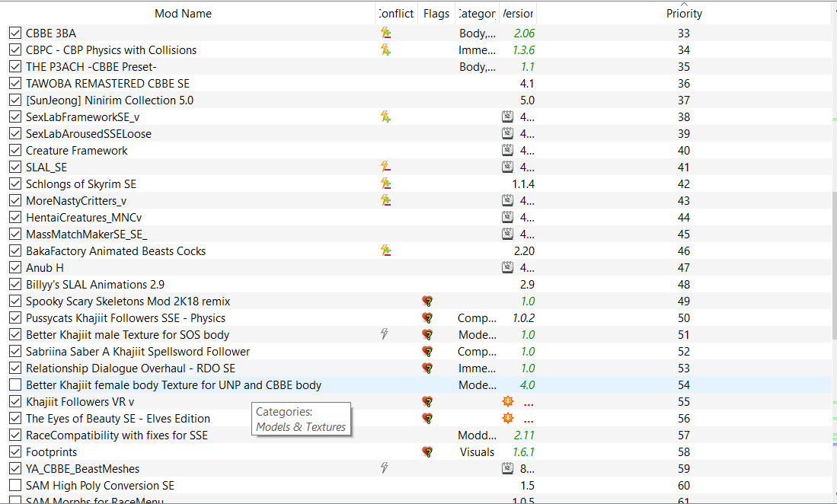Click calendar version icon for MassMatchMakerSE_SE_

click(x=508, y=234)
